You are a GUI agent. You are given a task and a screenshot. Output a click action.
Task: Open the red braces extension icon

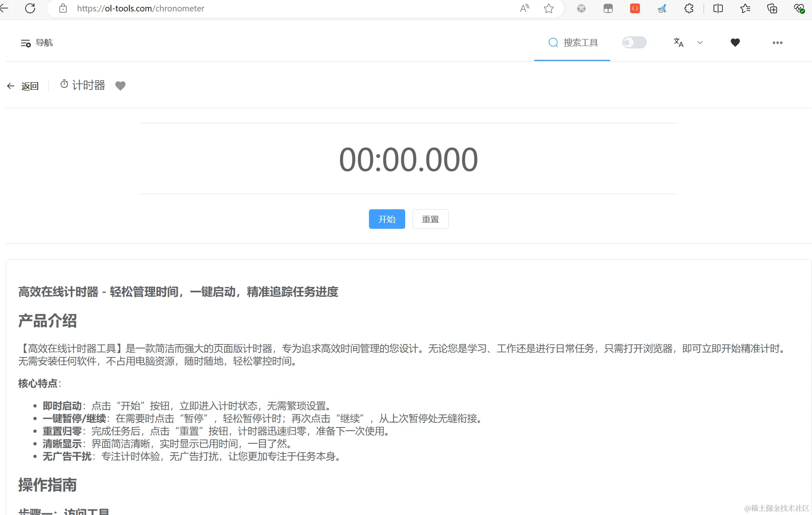coord(635,8)
